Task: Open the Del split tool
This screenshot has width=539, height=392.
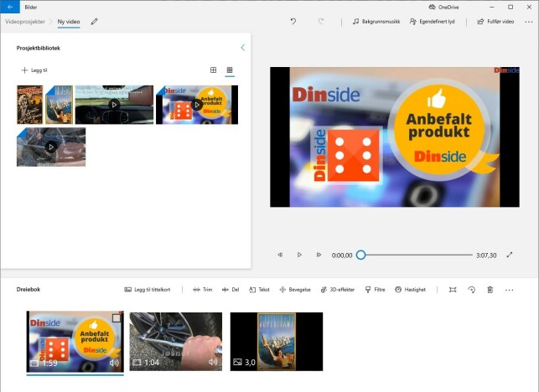Action: (x=231, y=290)
